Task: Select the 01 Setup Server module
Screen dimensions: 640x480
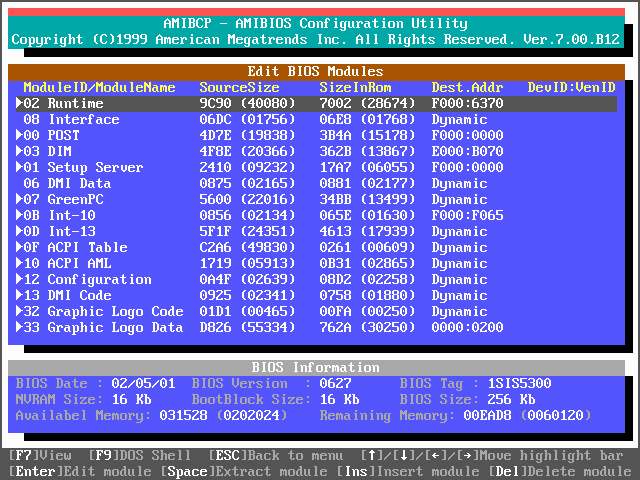Action: click(316, 167)
